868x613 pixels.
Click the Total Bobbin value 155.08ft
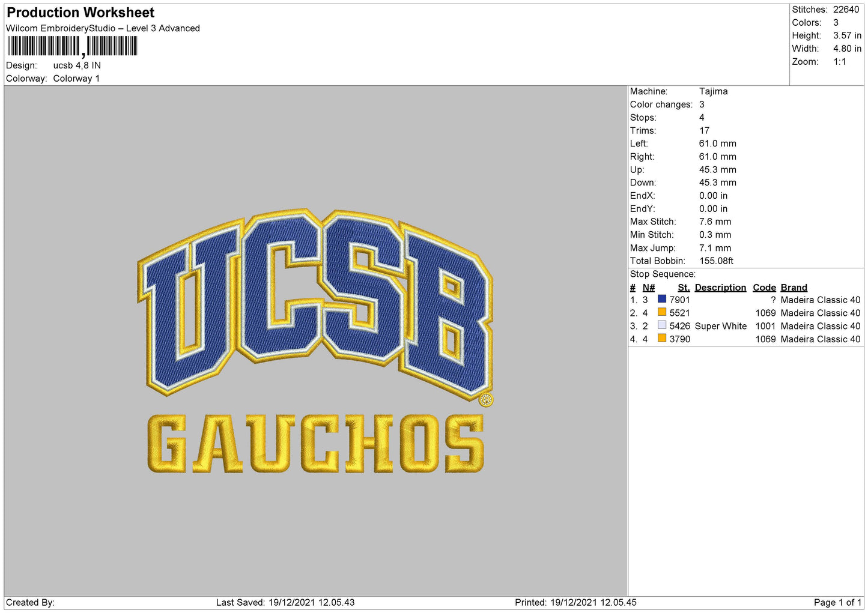tap(716, 261)
